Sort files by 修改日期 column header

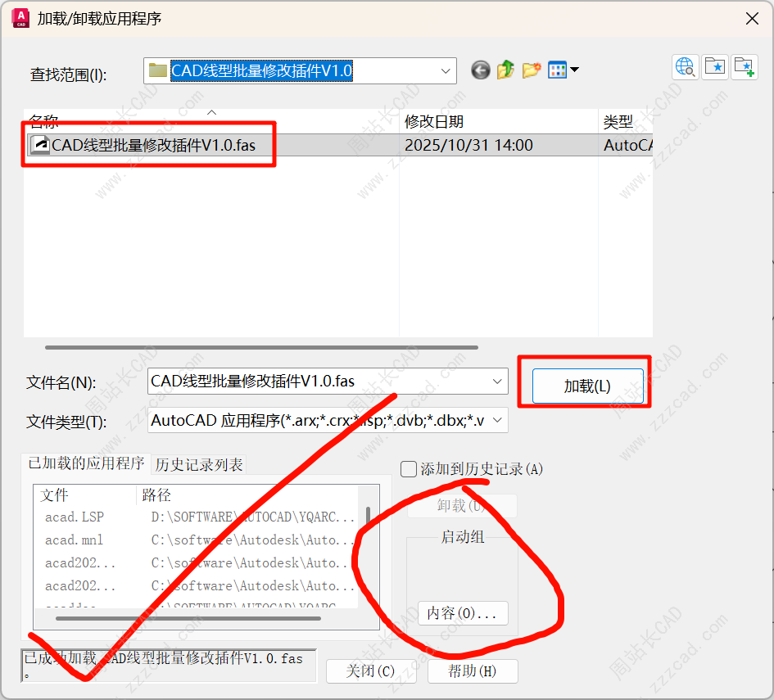point(434,122)
